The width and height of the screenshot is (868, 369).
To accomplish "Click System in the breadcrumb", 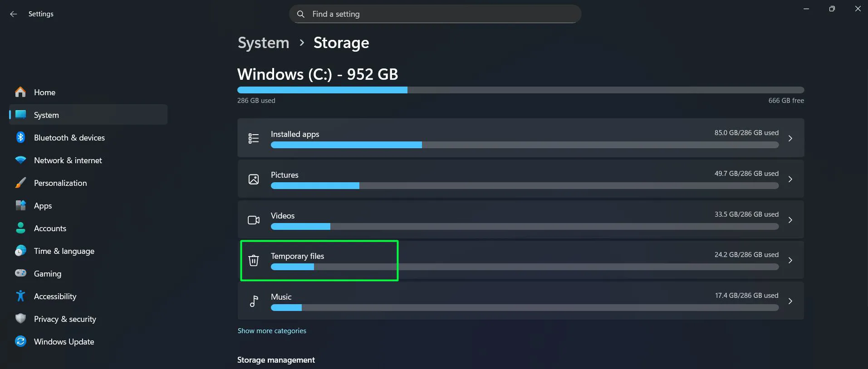I will pyautogui.click(x=263, y=43).
